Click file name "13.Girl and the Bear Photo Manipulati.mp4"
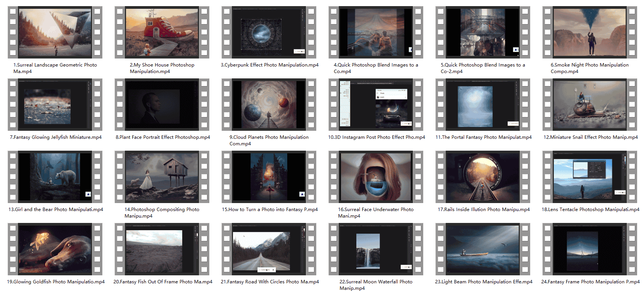 (x=56, y=210)
